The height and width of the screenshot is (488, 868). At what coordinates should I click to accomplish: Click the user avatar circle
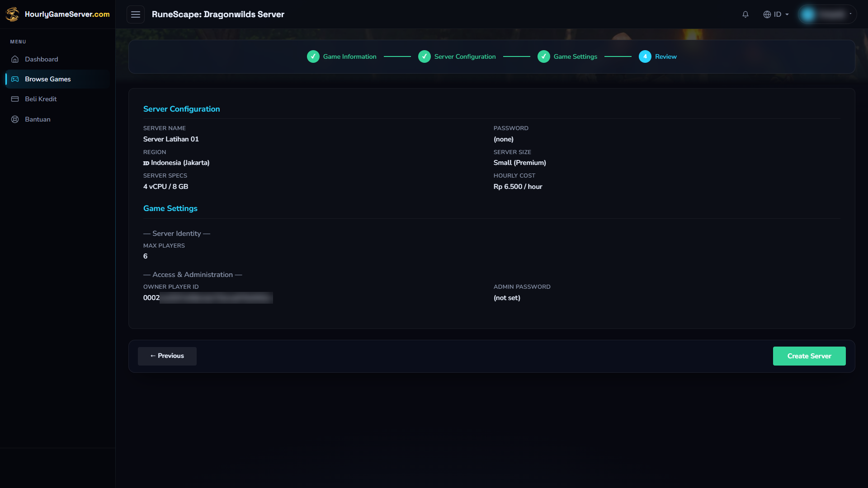tap(808, 14)
